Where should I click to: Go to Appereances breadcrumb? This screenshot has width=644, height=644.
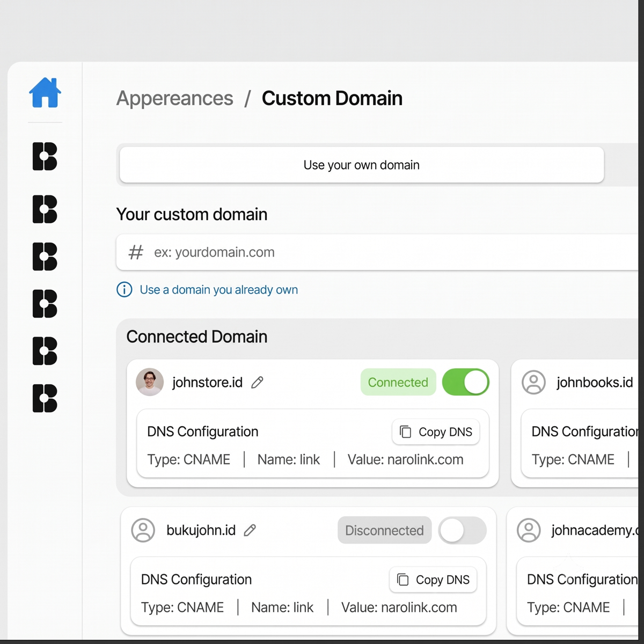point(175,99)
